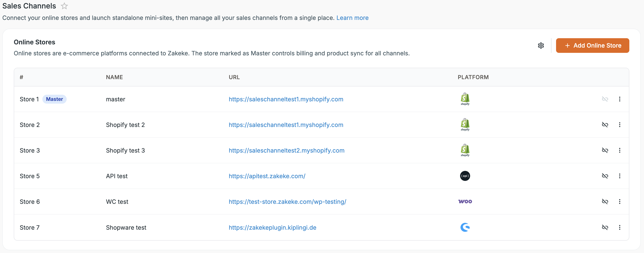This screenshot has width=644, height=253.
Task: Click the store name 'Shopify test 2'
Action: coord(125,125)
